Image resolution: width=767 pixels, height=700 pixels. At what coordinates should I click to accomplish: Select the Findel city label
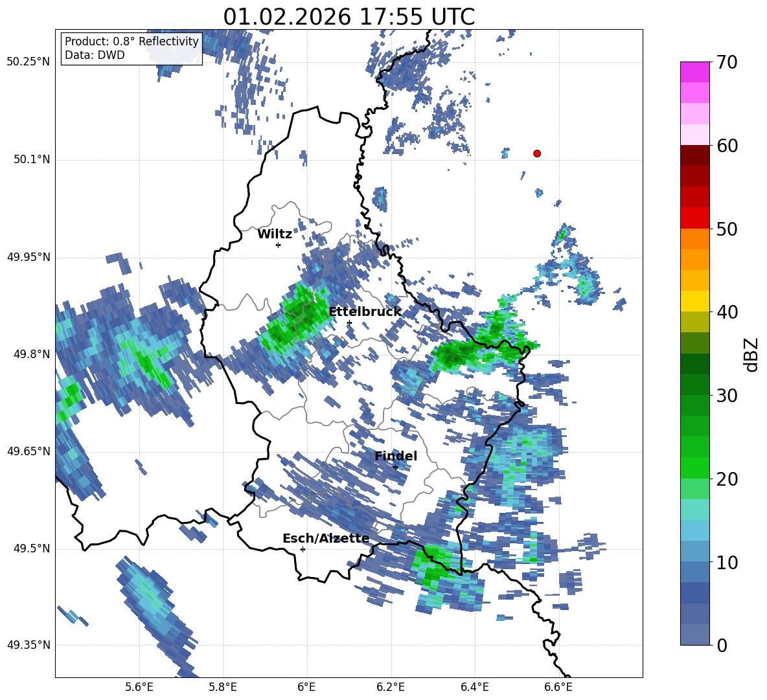pyautogui.click(x=396, y=456)
